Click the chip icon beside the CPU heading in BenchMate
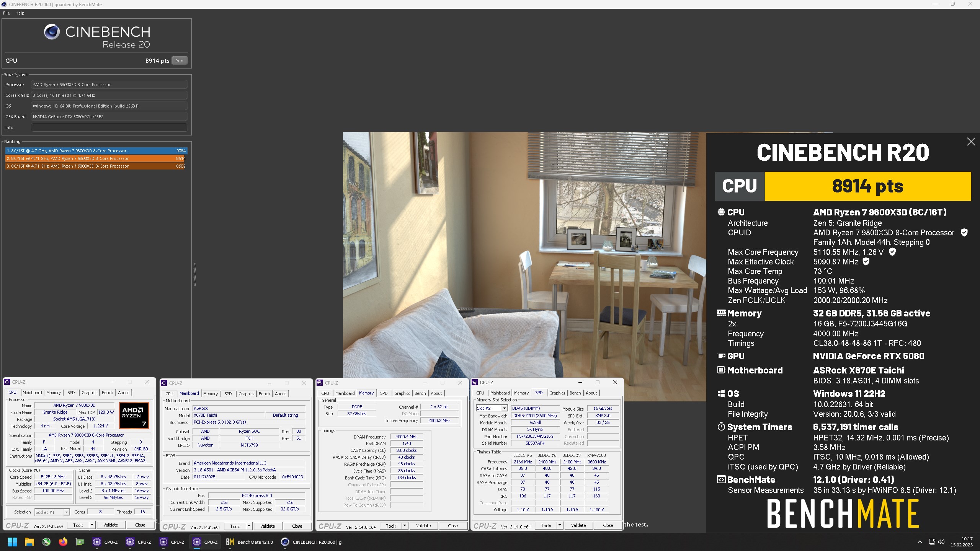980x551 pixels. click(721, 212)
